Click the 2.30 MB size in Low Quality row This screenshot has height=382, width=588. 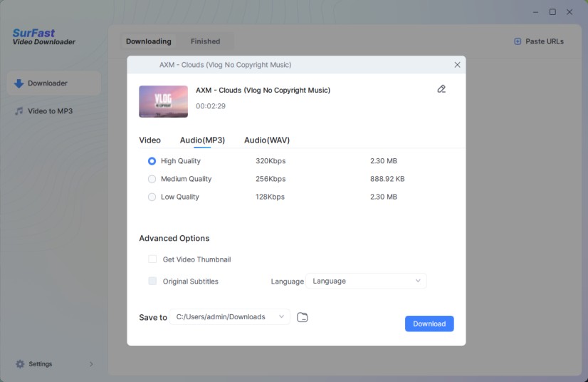(x=384, y=197)
